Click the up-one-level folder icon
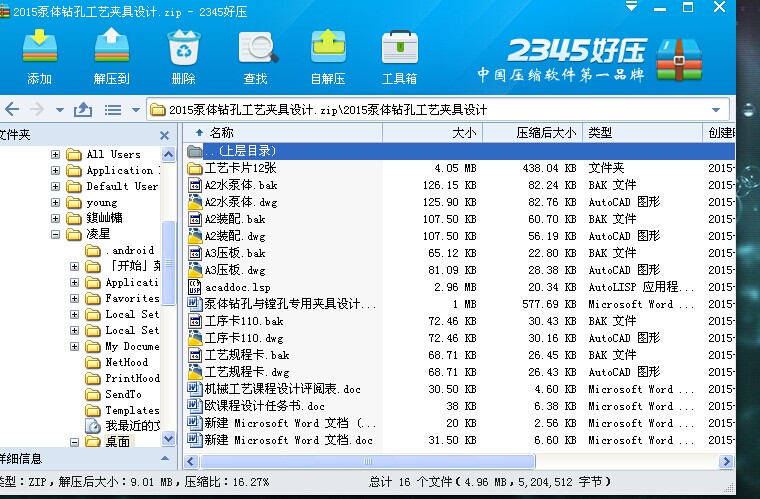The image size is (760, 499). coord(83,109)
